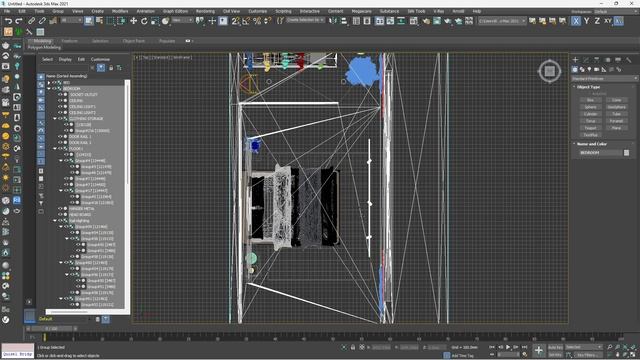
Task: Toggle visibility of DOOR RAIL 1
Action: pyautogui.click(x=60, y=136)
